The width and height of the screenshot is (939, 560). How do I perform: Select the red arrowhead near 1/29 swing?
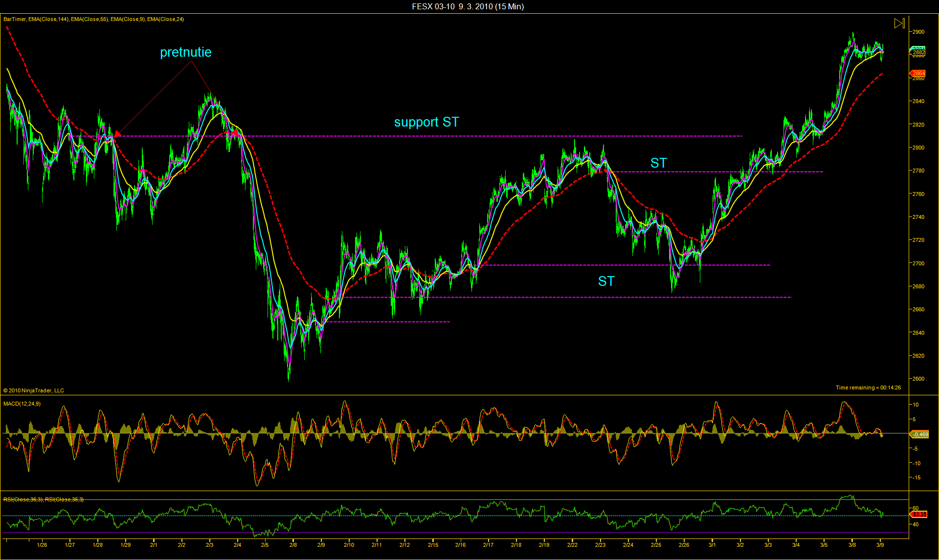pos(117,133)
